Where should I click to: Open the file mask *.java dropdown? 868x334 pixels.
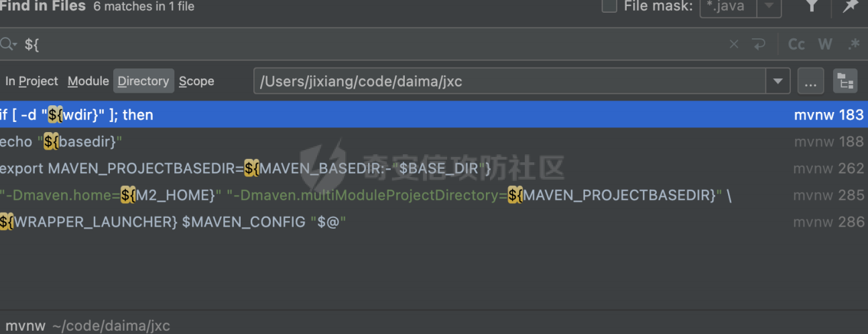click(769, 7)
